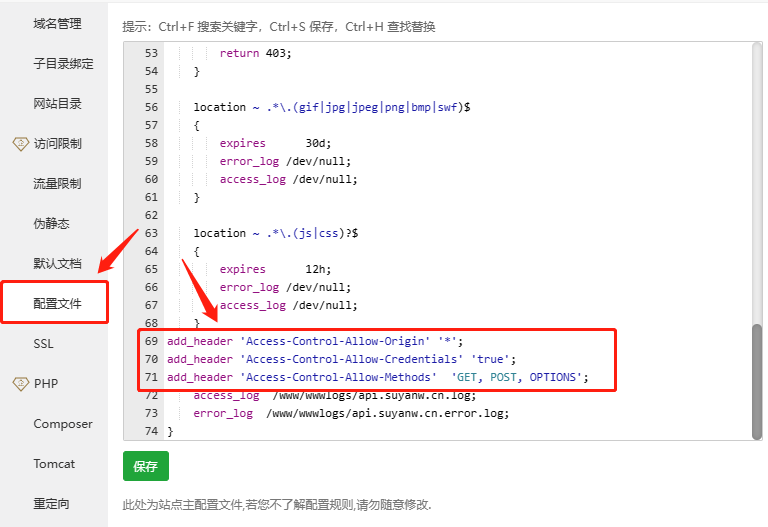Select the 配置文件 sidebar tab
768x527 pixels.
[x=57, y=304]
